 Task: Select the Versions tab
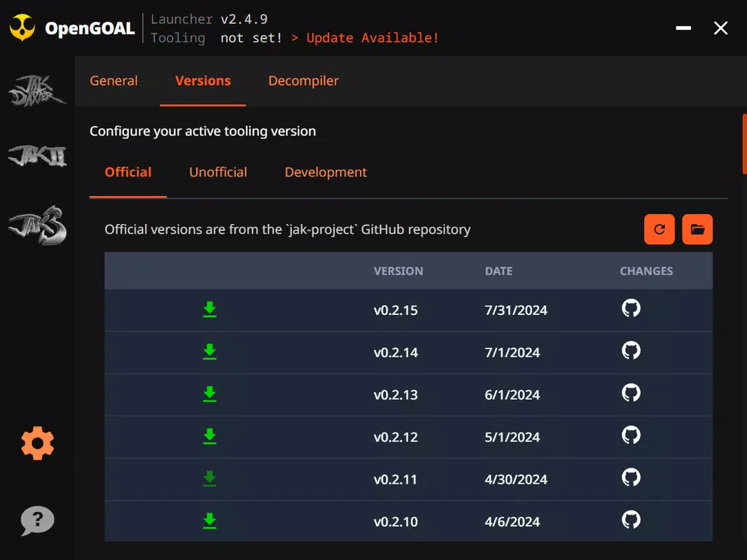pyautogui.click(x=203, y=80)
